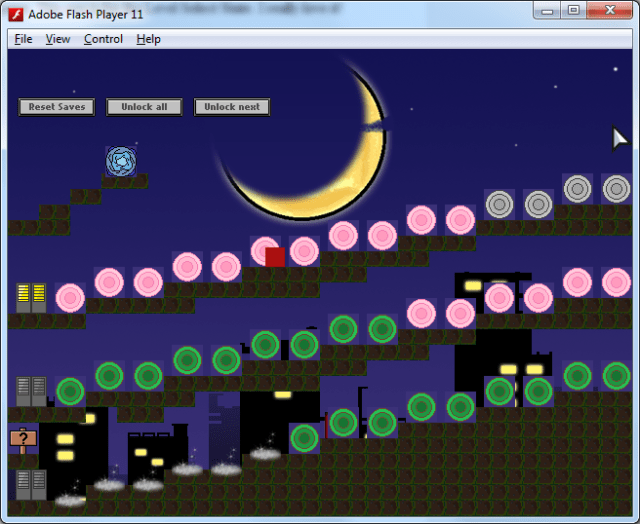640x524 pixels.
Task: Select the lowest green level circle
Action: (304, 438)
